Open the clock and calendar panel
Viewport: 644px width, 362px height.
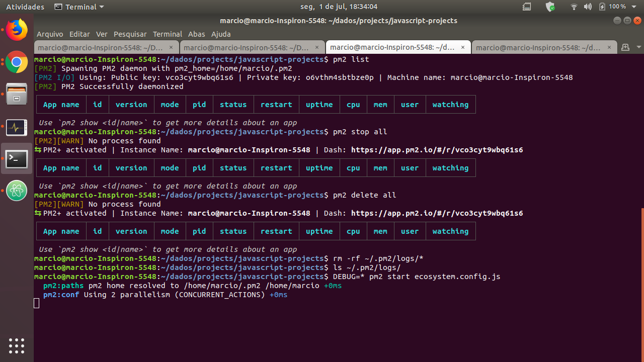pyautogui.click(x=338, y=7)
